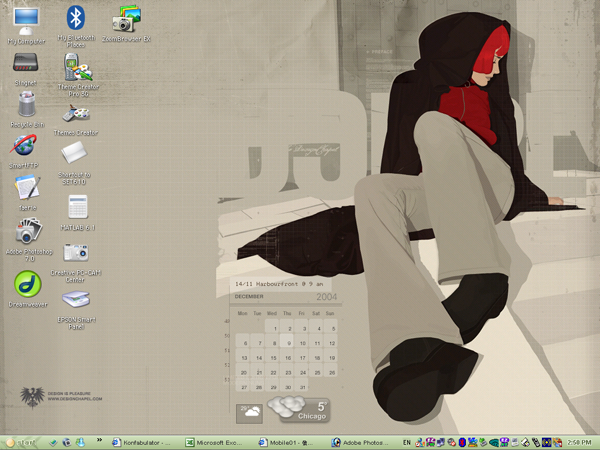This screenshot has width=600, height=450.
Task: Open Shortcut to SET610 icon
Action: 74,162
